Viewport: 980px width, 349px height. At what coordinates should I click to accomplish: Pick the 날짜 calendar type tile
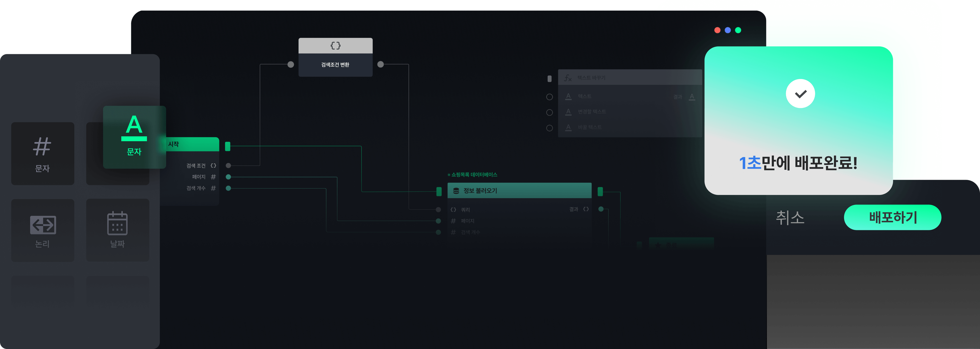(118, 230)
